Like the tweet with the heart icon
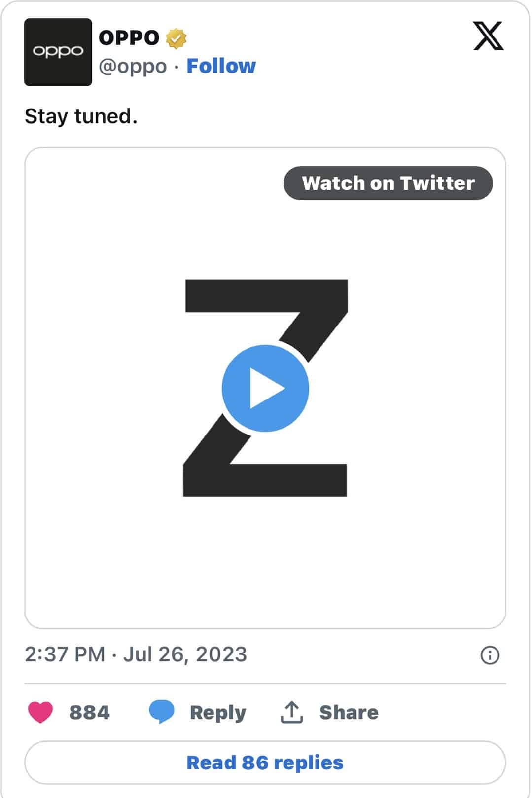This screenshot has width=532, height=798. [x=40, y=712]
